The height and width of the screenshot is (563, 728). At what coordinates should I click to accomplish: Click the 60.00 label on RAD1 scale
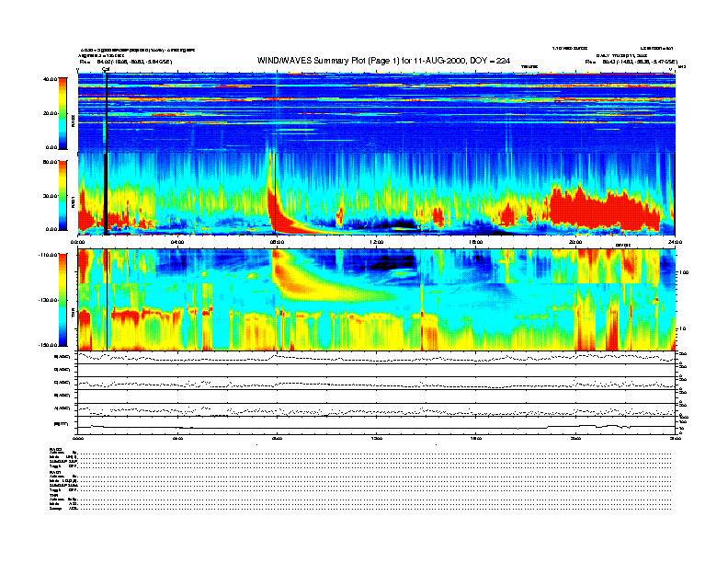click(x=50, y=162)
